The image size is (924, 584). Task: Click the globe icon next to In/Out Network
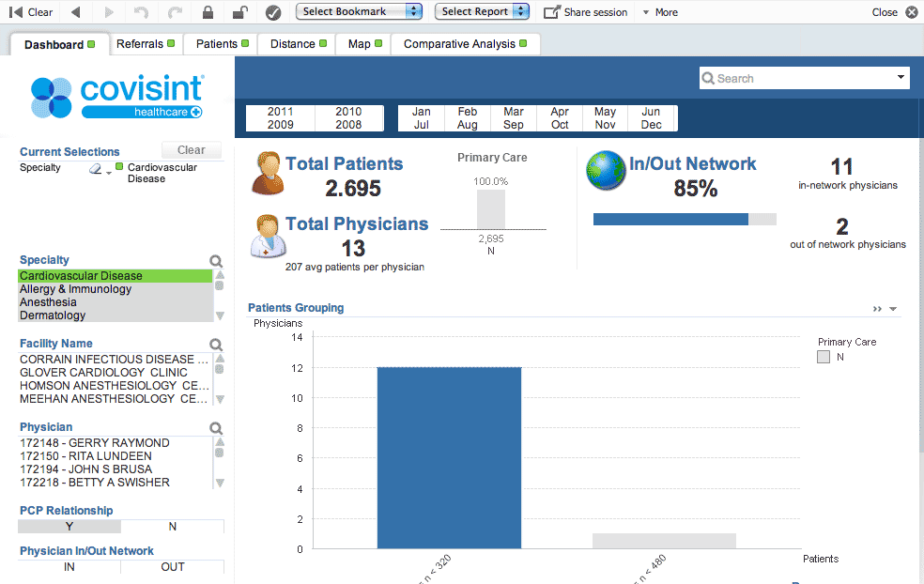[606, 171]
